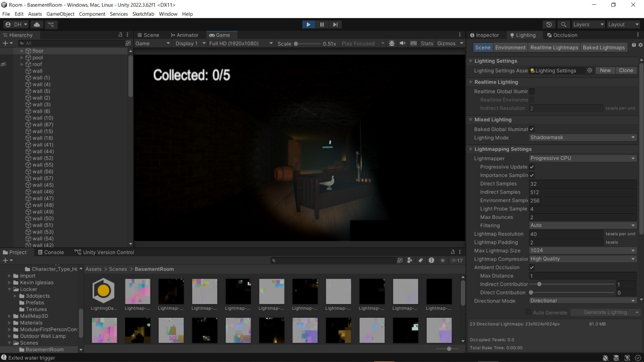Enable Realtime Global Illumination checkbox
The height and width of the screenshot is (362, 644).
click(x=532, y=92)
